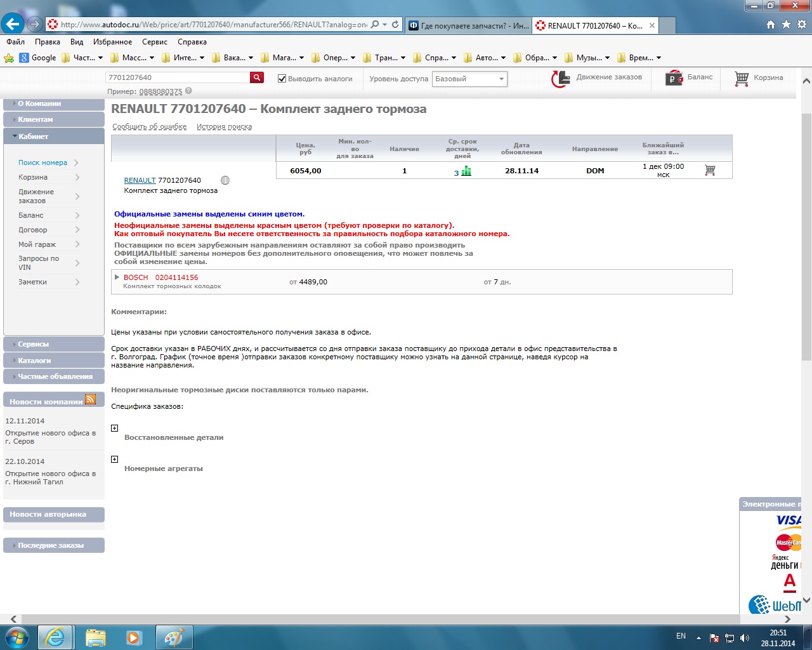
Task: Open the Уровень доступа dropdown
Action: (x=469, y=79)
